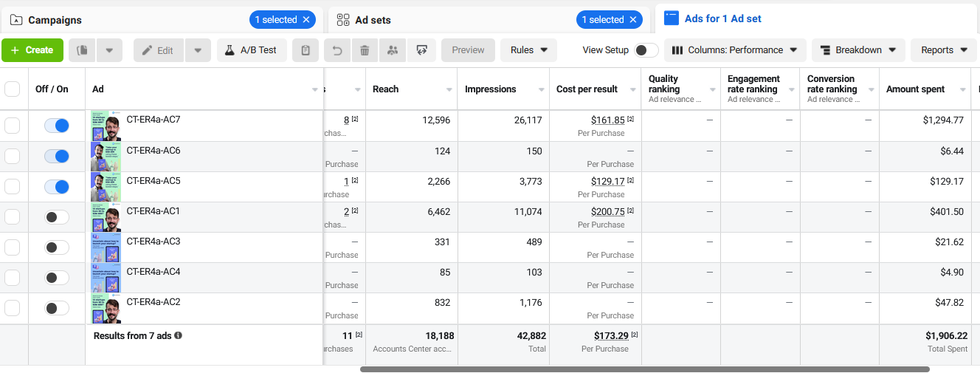The height and width of the screenshot is (373, 980).
Task: Clear the Campaigns 1 selected filter
Action: coord(307,20)
